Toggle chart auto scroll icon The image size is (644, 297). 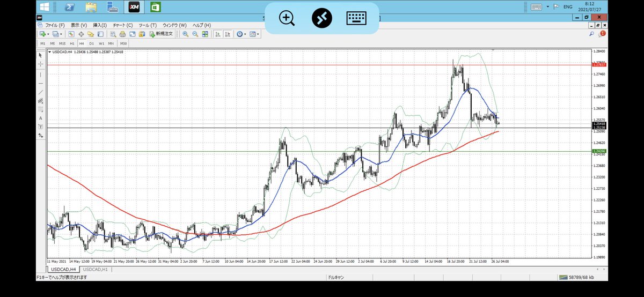coord(217,34)
